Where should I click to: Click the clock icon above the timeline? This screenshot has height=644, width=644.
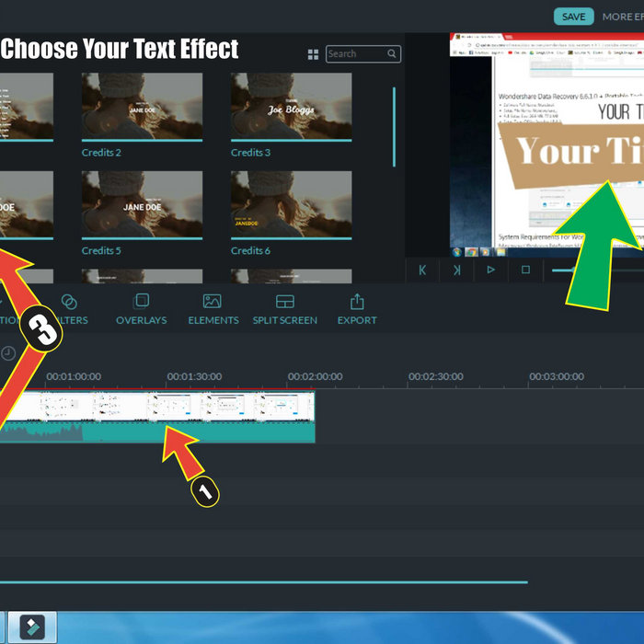tap(8, 352)
